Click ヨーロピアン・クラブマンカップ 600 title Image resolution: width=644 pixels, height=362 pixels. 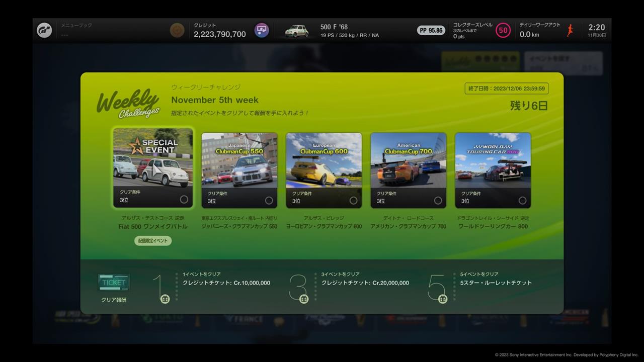tap(324, 227)
